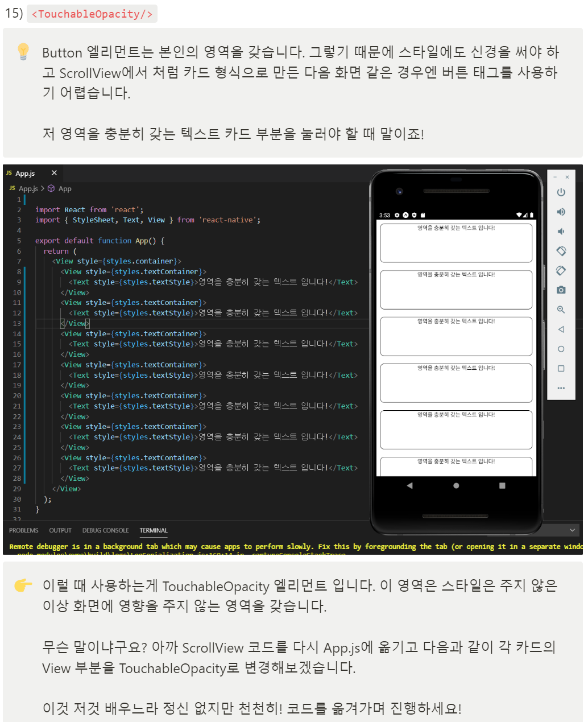Rotate emulator right using lower rotate icon
This screenshot has height=722, width=588.
pyautogui.click(x=561, y=270)
